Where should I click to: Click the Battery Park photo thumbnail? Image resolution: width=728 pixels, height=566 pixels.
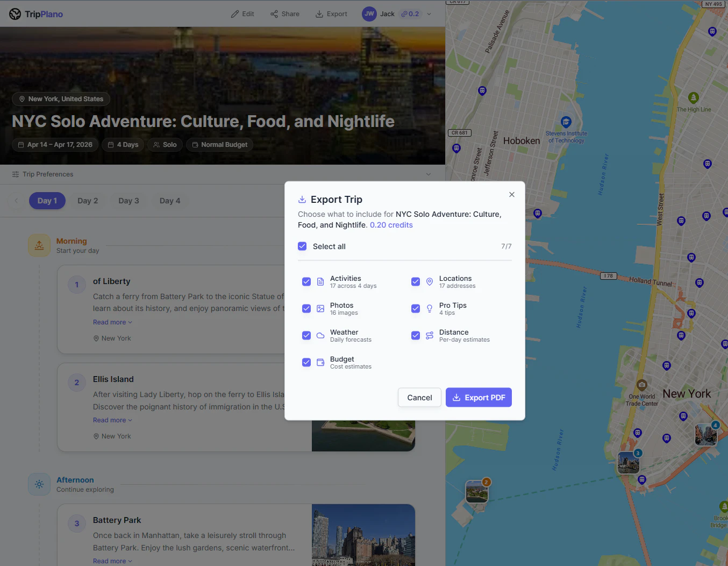point(363,535)
